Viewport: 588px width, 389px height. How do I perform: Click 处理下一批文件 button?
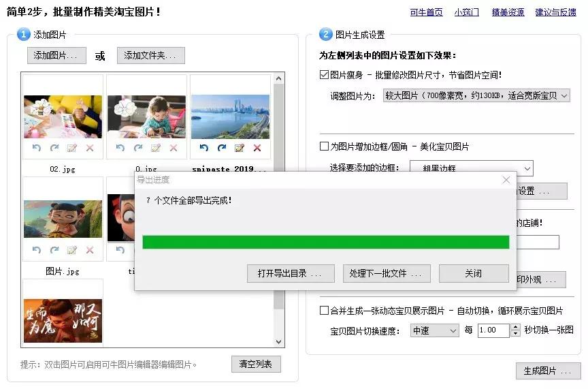pyautogui.click(x=387, y=273)
